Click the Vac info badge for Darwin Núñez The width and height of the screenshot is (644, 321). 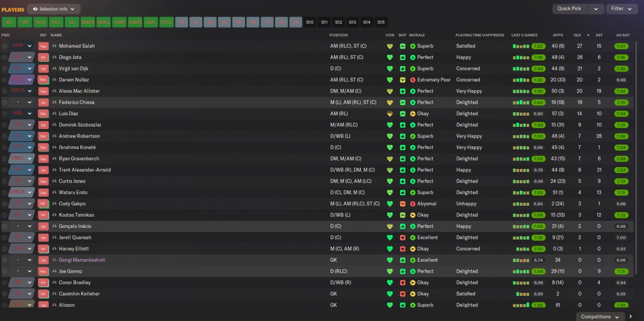(x=43, y=79)
